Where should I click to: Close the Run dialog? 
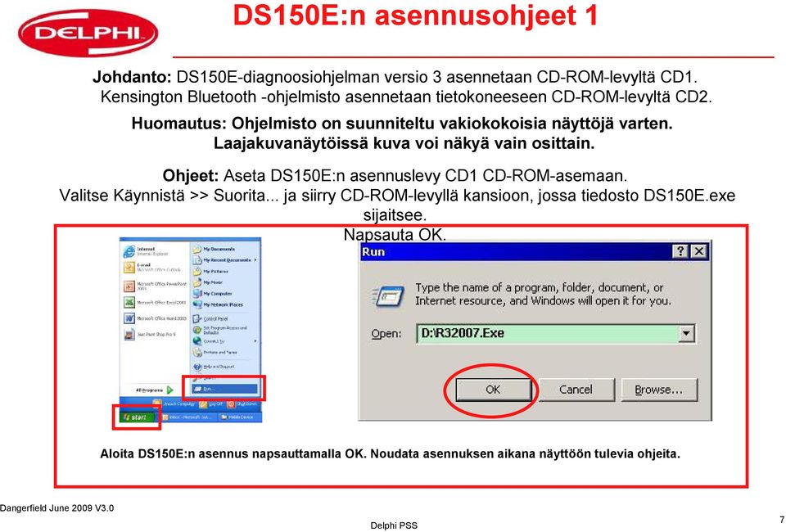pos(698,251)
